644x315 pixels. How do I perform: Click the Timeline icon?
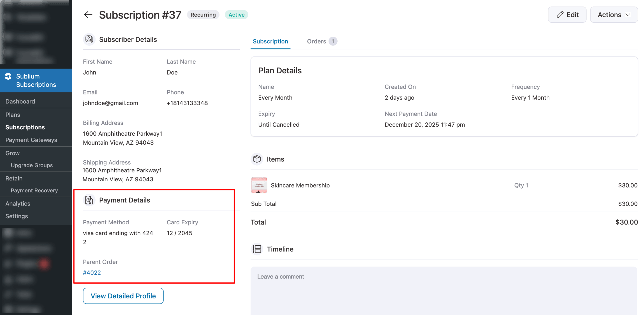257,249
